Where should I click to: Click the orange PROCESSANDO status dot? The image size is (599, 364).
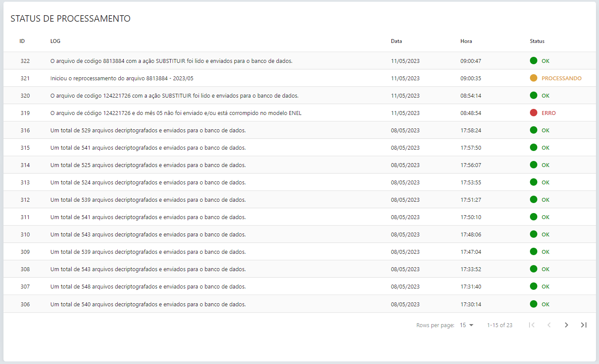tap(534, 78)
